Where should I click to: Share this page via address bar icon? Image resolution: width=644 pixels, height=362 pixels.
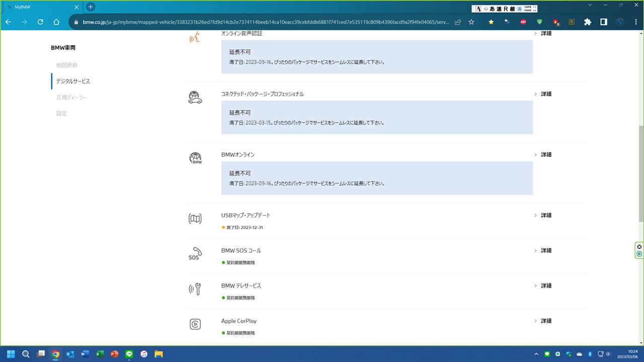458,22
